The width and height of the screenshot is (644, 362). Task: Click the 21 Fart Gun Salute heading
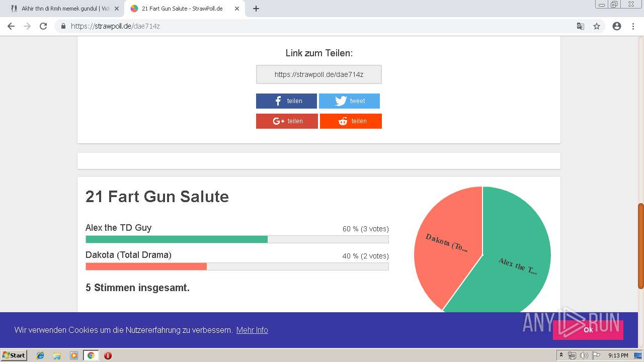tap(157, 197)
